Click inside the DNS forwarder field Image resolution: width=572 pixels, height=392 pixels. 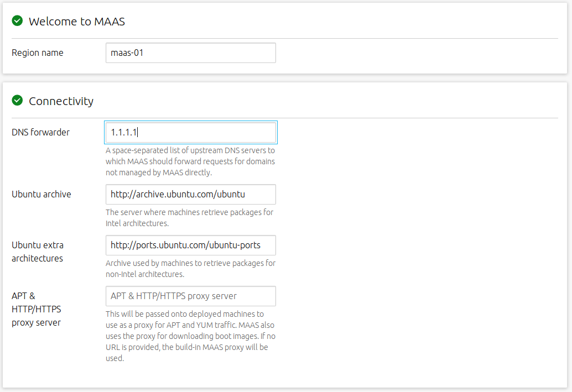coord(190,132)
